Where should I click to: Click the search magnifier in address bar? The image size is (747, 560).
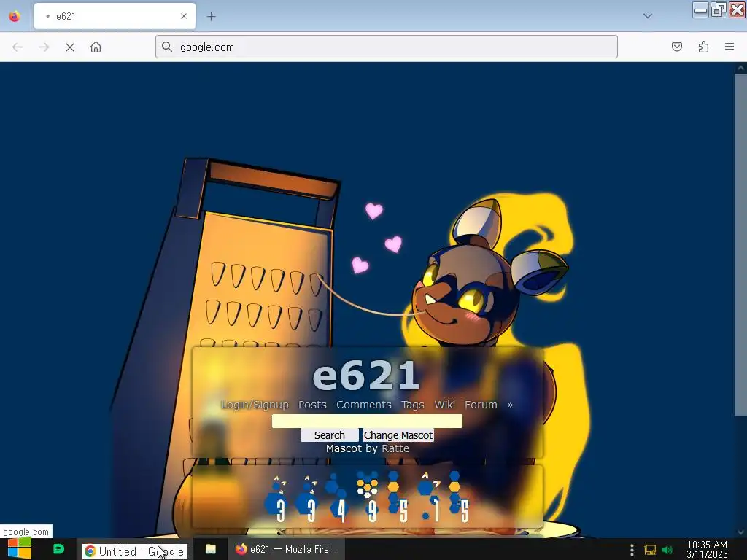(167, 47)
